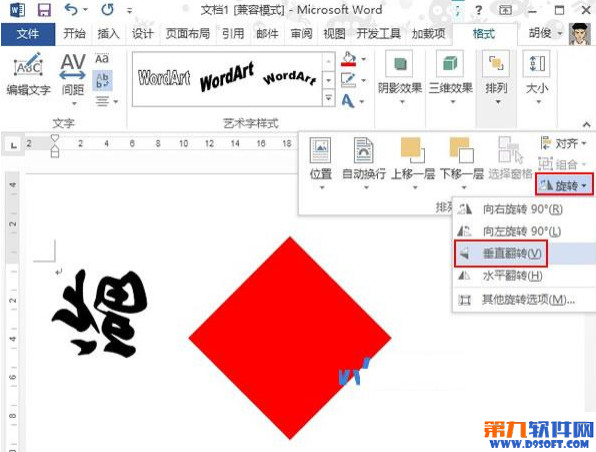596x452 pixels.
Task: Toggle the even height Aa button
Action: [102, 59]
